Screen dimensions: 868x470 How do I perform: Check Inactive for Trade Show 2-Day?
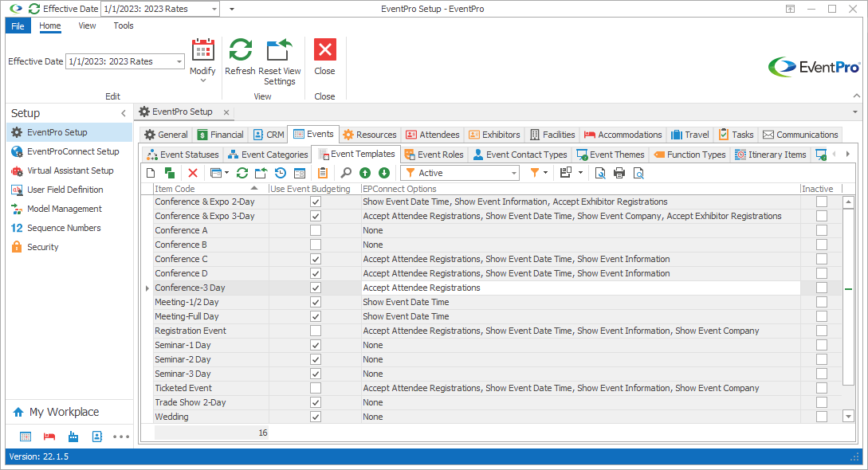pos(822,402)
